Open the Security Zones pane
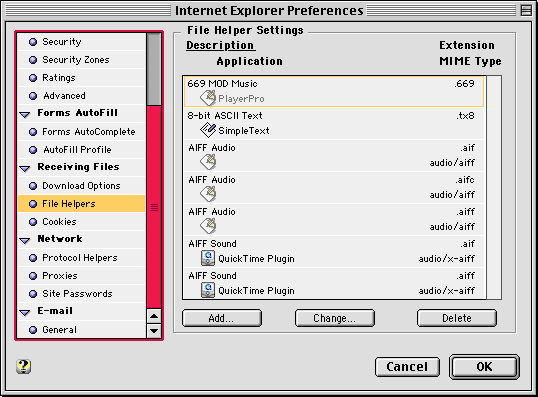 (82, 60)
